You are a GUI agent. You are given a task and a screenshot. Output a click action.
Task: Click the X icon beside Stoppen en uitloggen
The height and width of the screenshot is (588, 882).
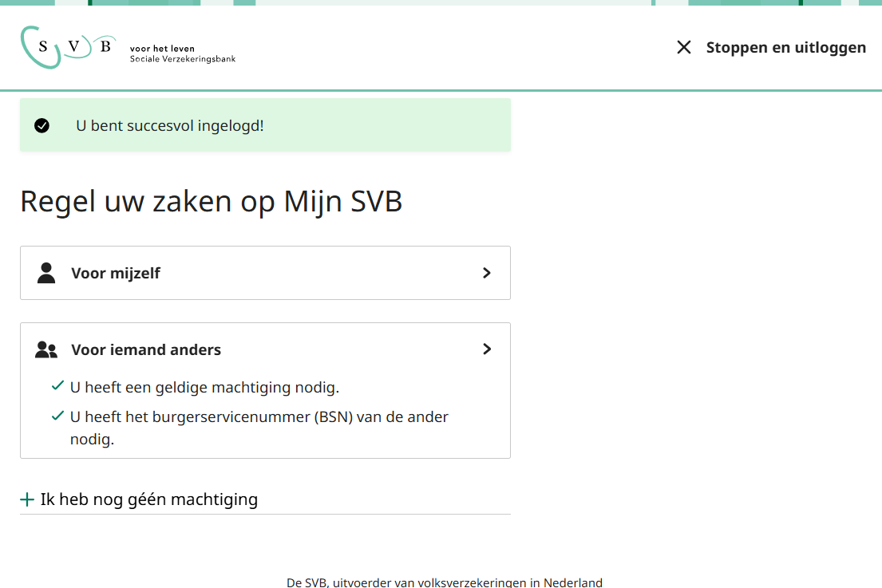pos(684,47)
